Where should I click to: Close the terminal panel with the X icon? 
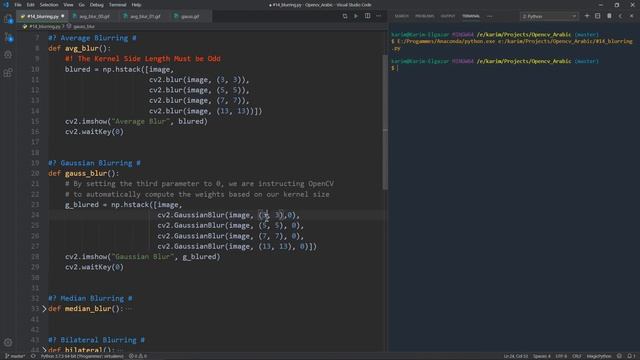tap(631, 16)
